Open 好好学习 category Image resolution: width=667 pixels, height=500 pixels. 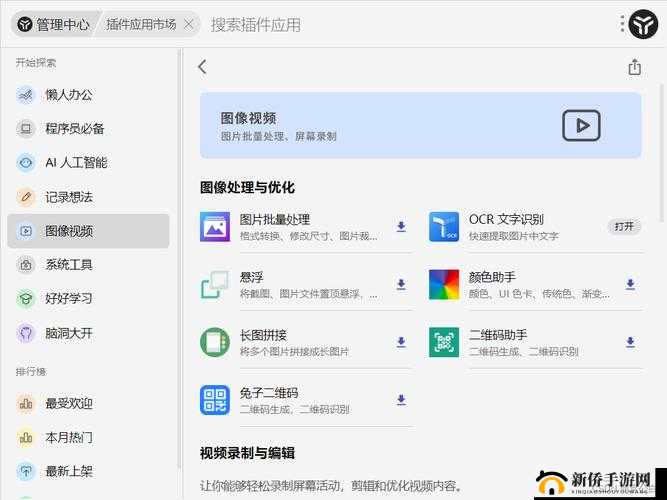tap(88, 299)
